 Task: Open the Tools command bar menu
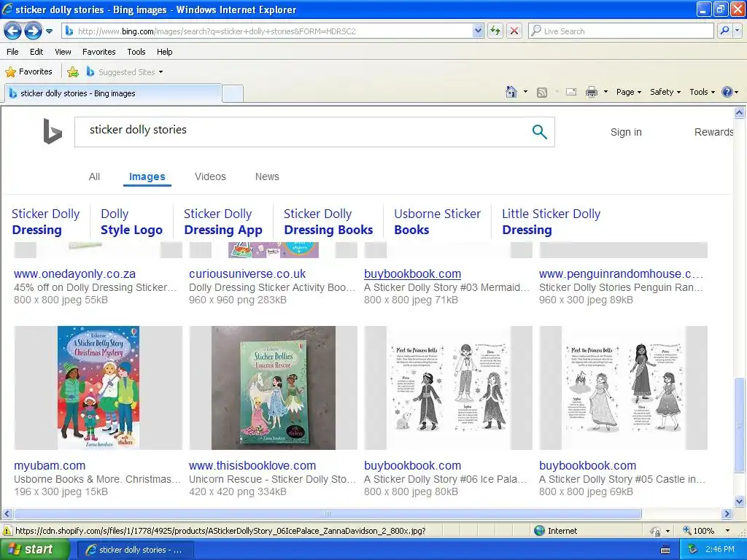702,92
